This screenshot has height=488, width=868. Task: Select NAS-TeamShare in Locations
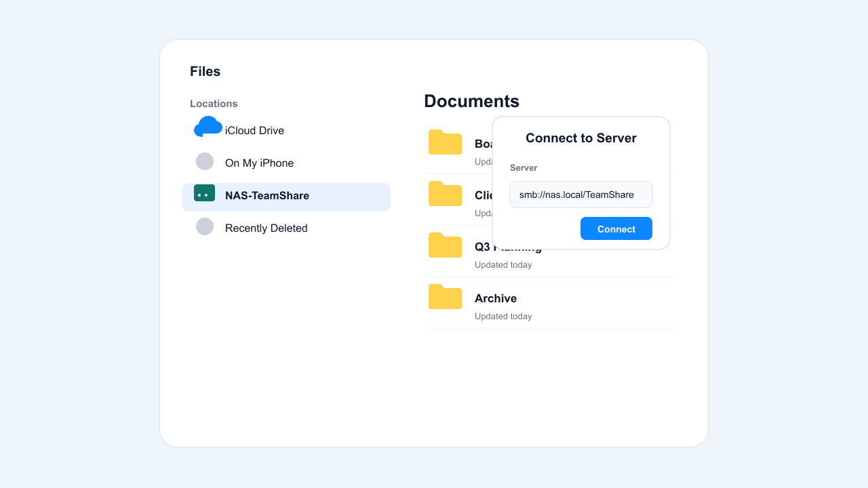(286, 197)
